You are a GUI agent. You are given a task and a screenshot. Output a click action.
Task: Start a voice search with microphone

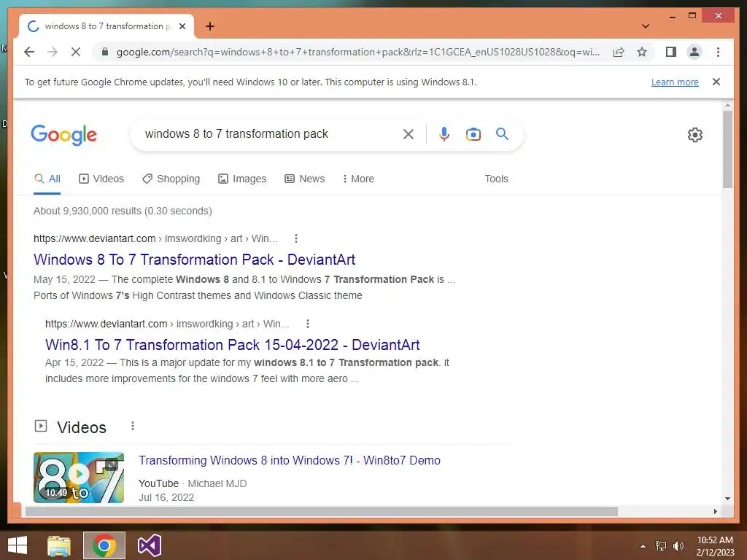(x=444, y=134)
